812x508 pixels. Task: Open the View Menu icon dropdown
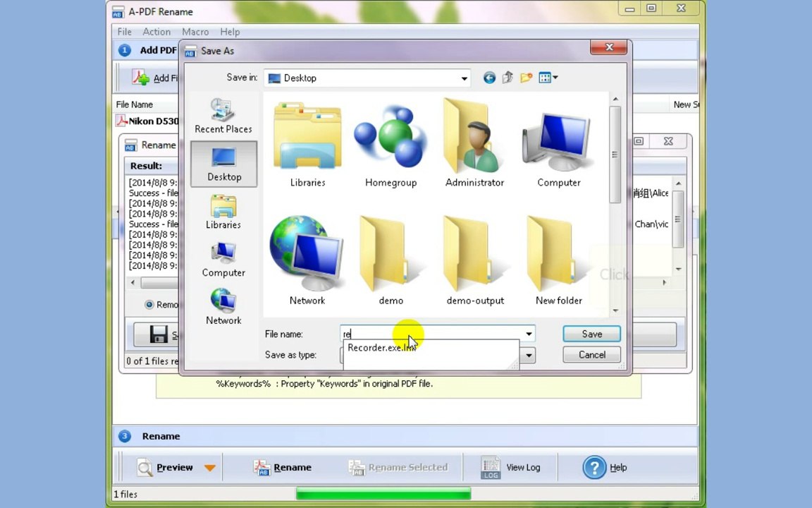(548, 78)
